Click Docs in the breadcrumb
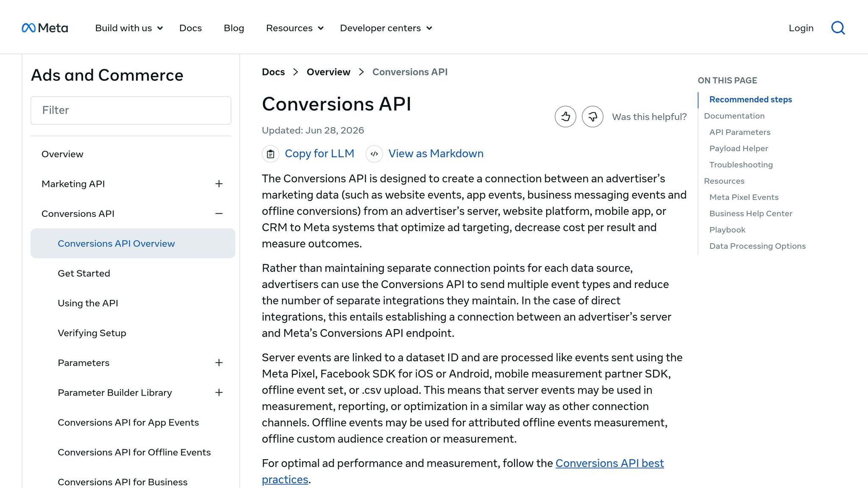Viewport: 868px width, 488px height. click(273, 72)
